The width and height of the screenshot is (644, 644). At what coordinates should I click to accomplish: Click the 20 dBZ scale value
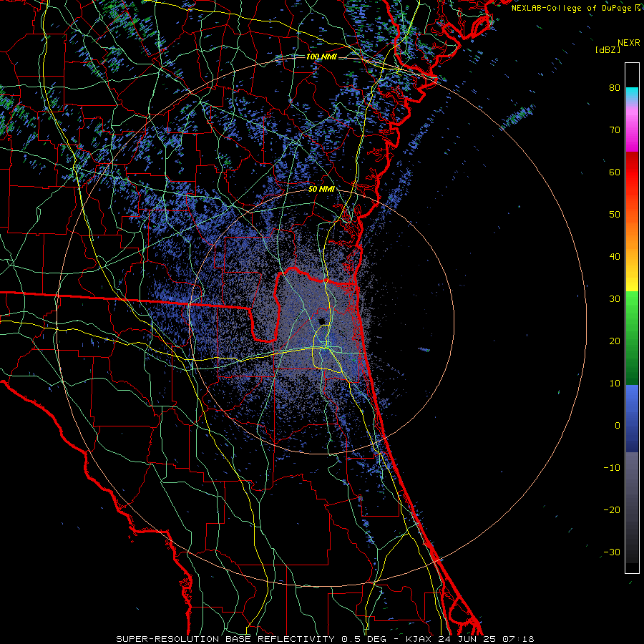tap(615, 341)
